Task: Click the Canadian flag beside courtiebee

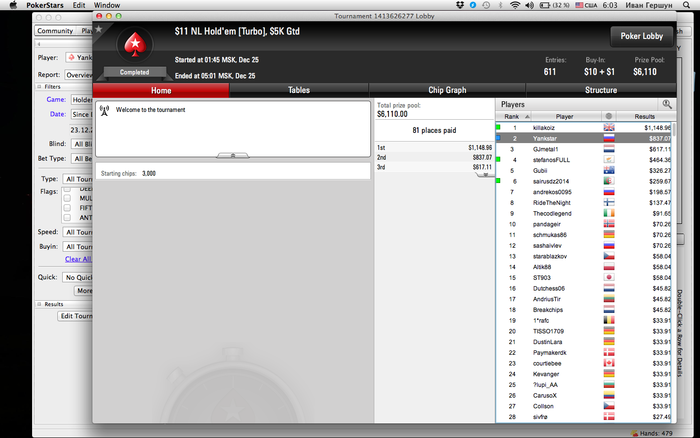Action: click(x=609, y=363)
